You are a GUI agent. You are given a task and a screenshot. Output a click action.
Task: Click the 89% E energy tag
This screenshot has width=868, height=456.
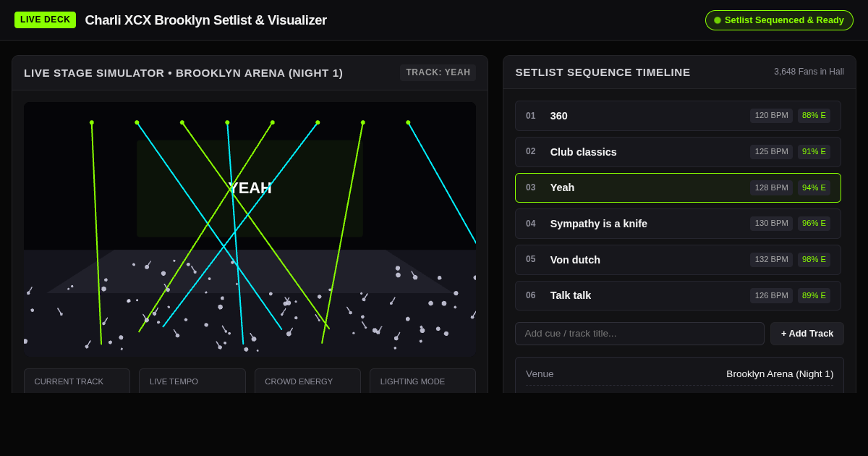pos(814,295)
